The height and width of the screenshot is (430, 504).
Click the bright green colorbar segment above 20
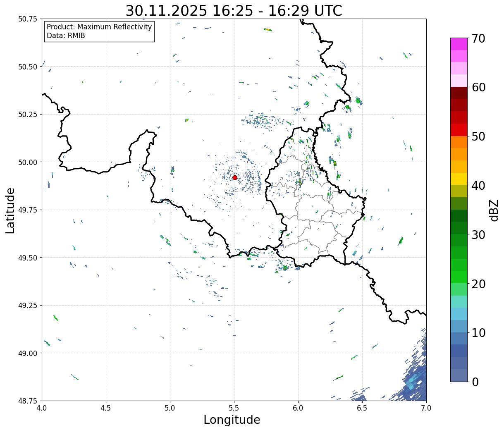pyautogui.click(x=459, y=277)
